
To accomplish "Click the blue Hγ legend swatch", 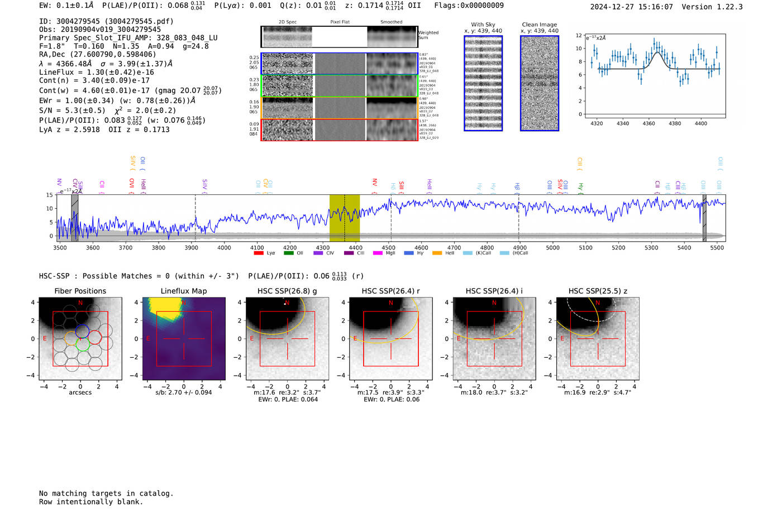I will coord(409,253).
